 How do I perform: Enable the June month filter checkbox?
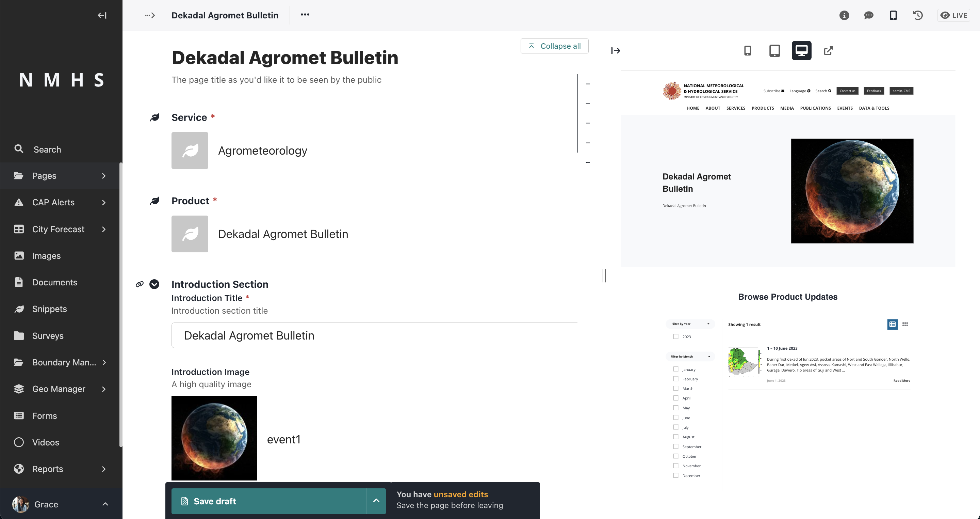coord(676,418)
